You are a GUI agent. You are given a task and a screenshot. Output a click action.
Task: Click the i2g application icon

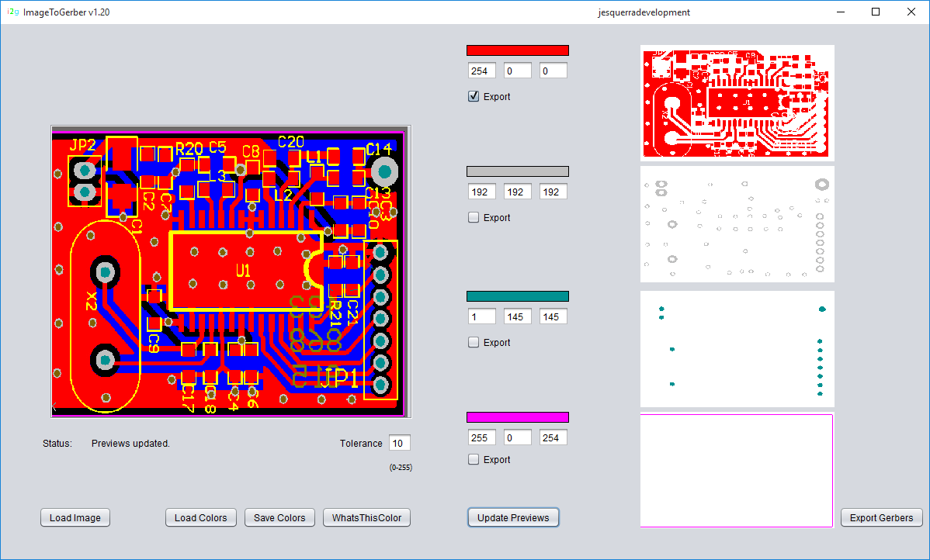coord(13,12)
